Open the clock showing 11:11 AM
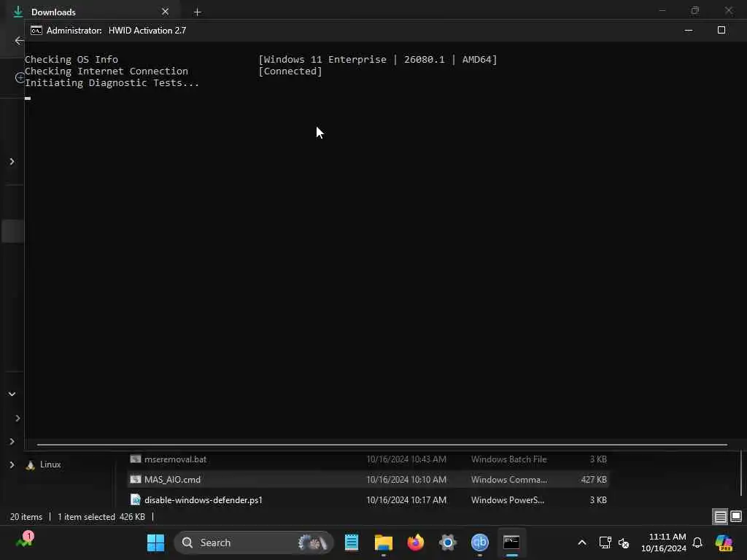Screen dimensions: 747x560 click(664, 542)
